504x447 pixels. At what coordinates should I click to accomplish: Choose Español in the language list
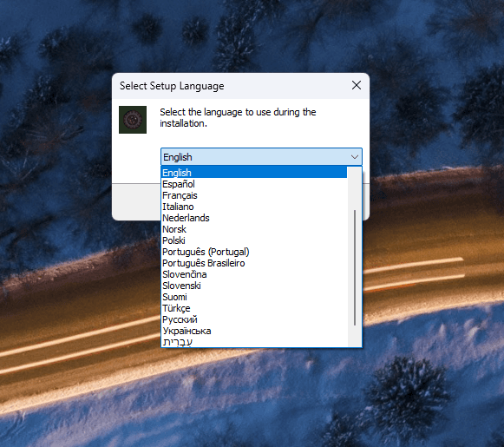tap(254, 184)
